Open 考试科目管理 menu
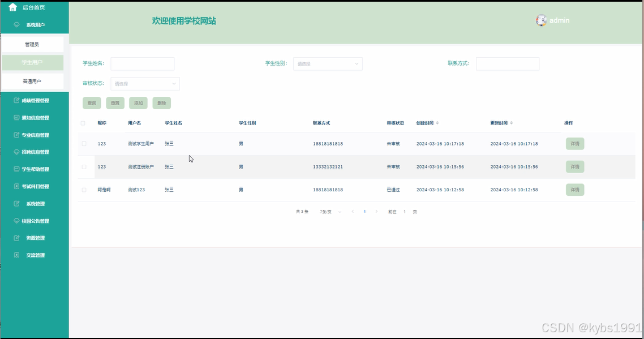 tap(35, 186)
